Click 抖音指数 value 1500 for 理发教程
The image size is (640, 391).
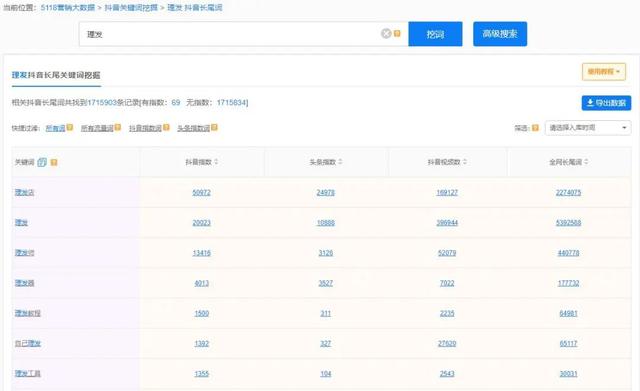[202, 313]
